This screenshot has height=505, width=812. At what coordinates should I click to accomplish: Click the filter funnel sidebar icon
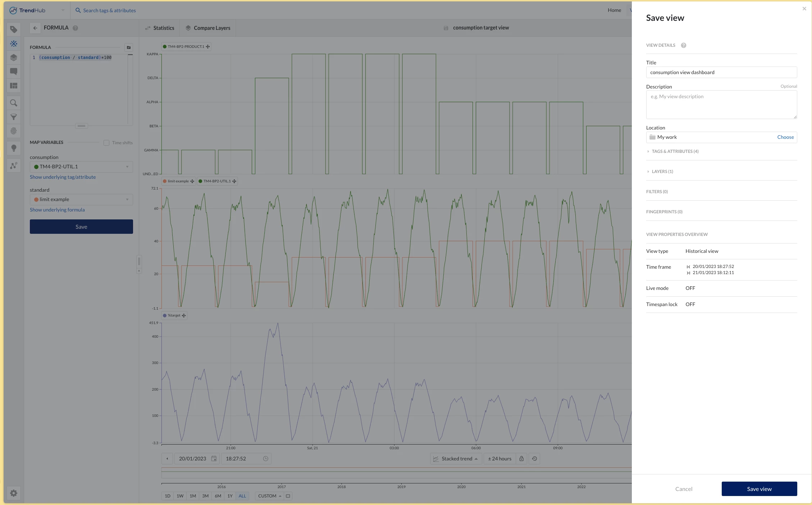click(14, 117)
